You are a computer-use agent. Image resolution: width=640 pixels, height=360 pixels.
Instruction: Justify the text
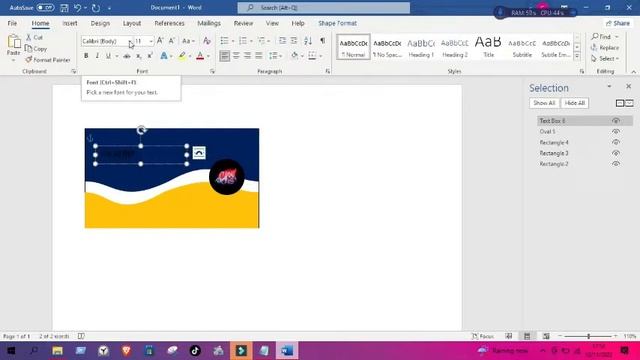click(x=259, y=56)
